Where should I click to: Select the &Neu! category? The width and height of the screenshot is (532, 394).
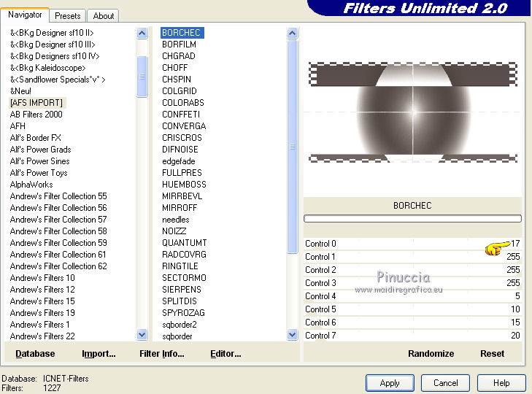[x=20, y=91]
